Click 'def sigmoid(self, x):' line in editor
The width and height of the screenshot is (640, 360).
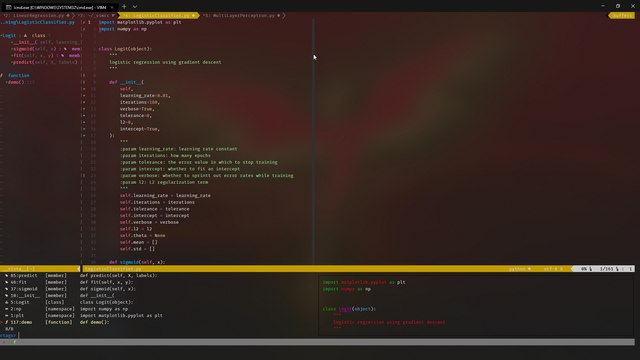[137, 262]
